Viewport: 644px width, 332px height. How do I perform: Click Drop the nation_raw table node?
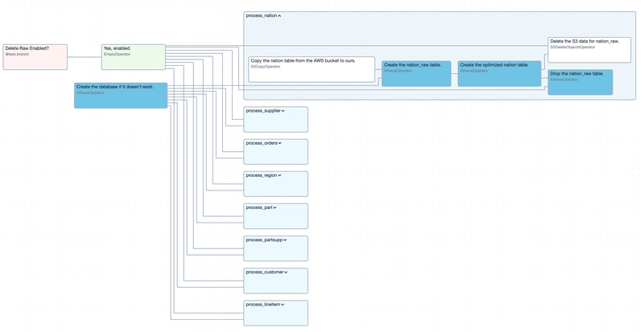click(580, 82)
